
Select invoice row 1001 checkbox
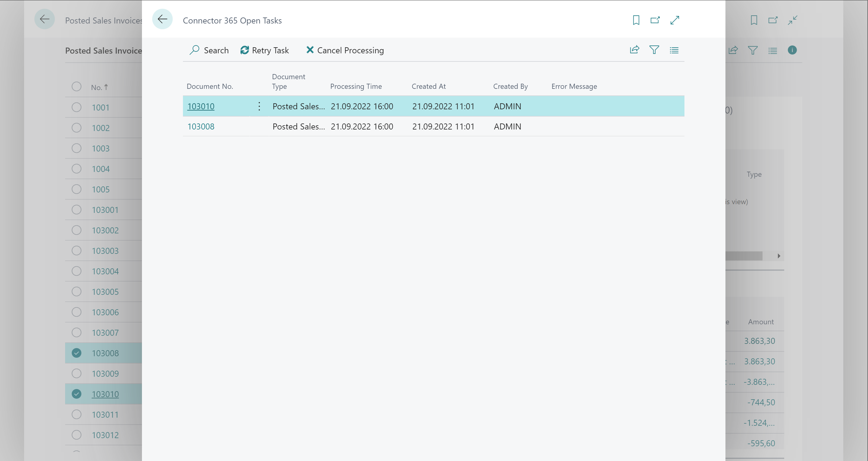coord(77,107)
